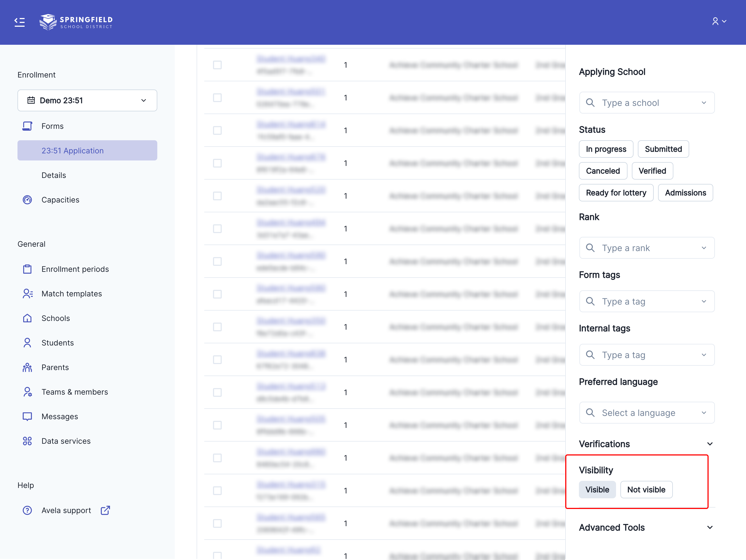746x560 pixels.
Task: Check the first row's checkbox
Action: click(217, 65)
